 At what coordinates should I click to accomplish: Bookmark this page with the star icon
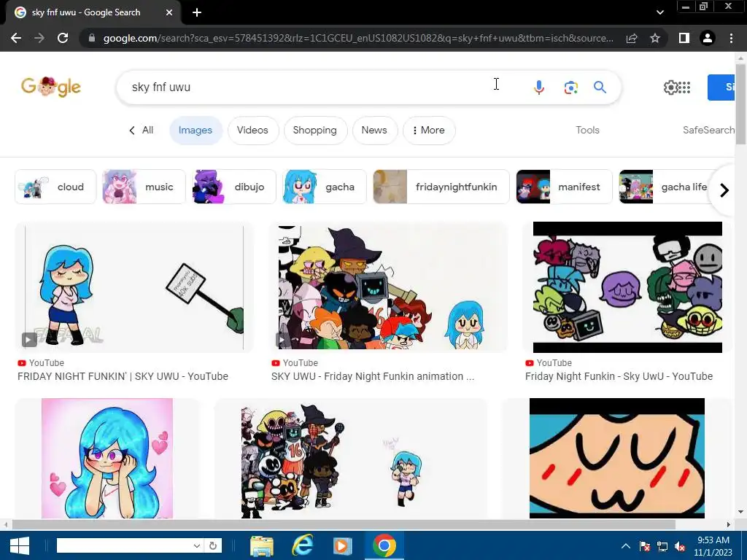pyautogui.click(x=655, y=38)
